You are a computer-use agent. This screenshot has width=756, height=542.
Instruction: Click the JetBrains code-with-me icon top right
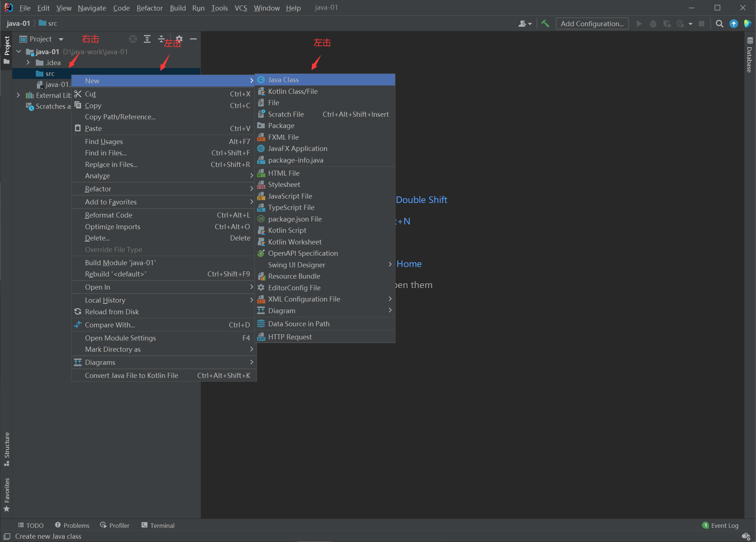pyautogui.click(x=748, y=24)
